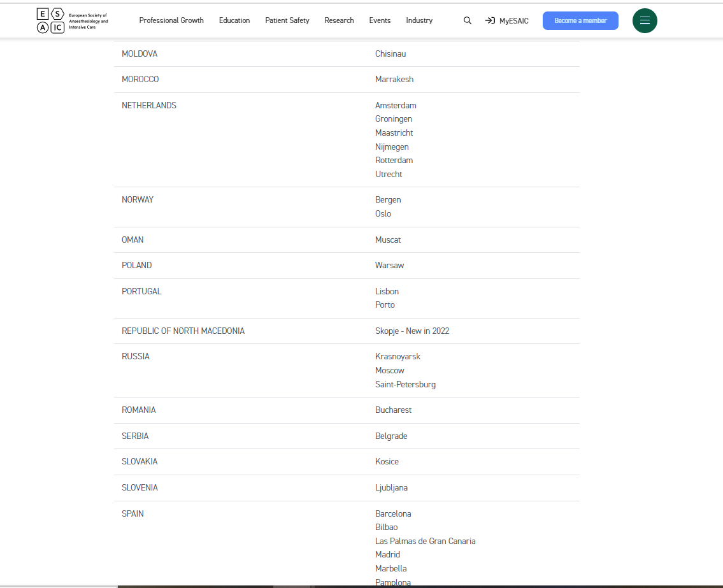Select Skopje - New in 2022 text
Viewport: 723px width, 588px height.
(x=412, y=331)
